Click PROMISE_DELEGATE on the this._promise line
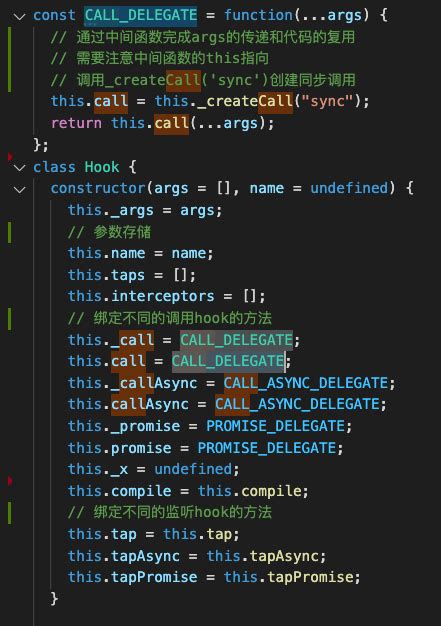 276,426
